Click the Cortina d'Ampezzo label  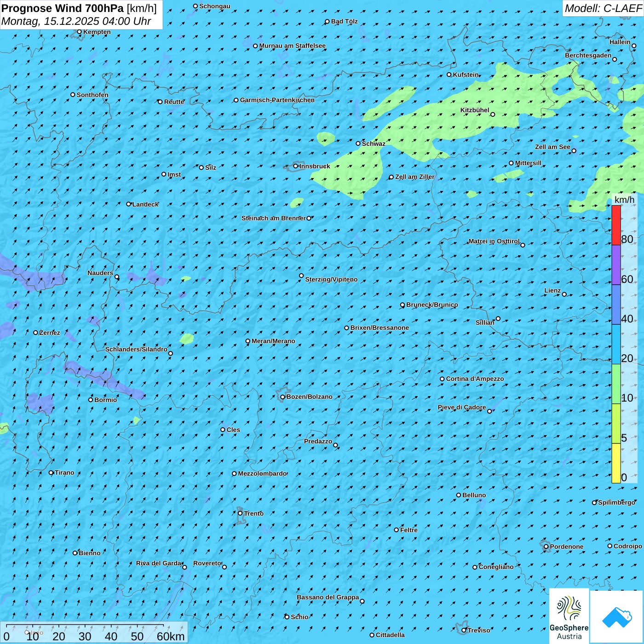point(475,379)
